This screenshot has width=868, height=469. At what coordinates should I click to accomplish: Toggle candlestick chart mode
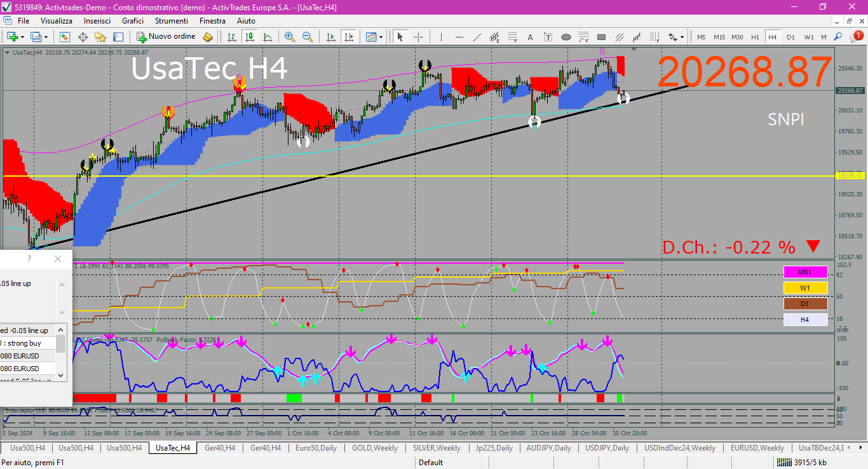(250, 37)
